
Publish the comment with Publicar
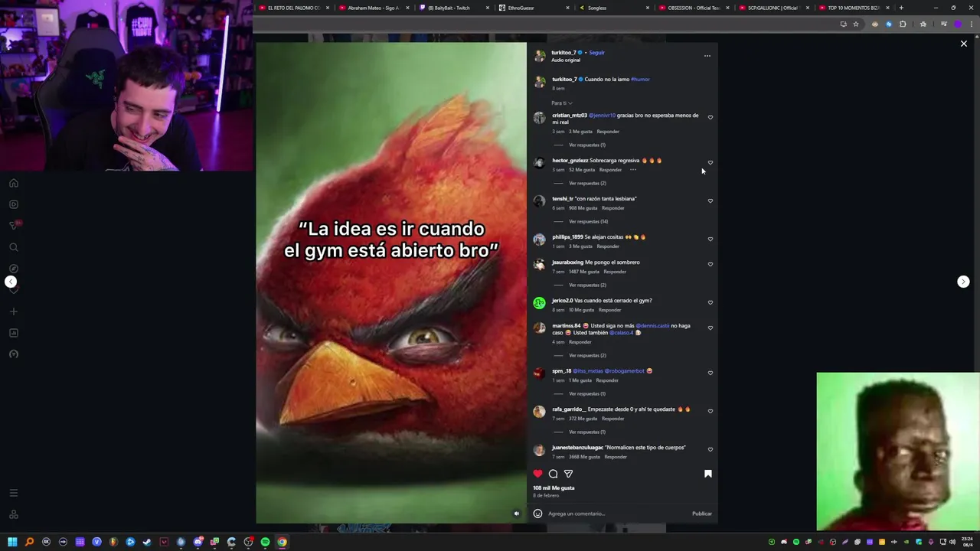(x=702, y=514)
